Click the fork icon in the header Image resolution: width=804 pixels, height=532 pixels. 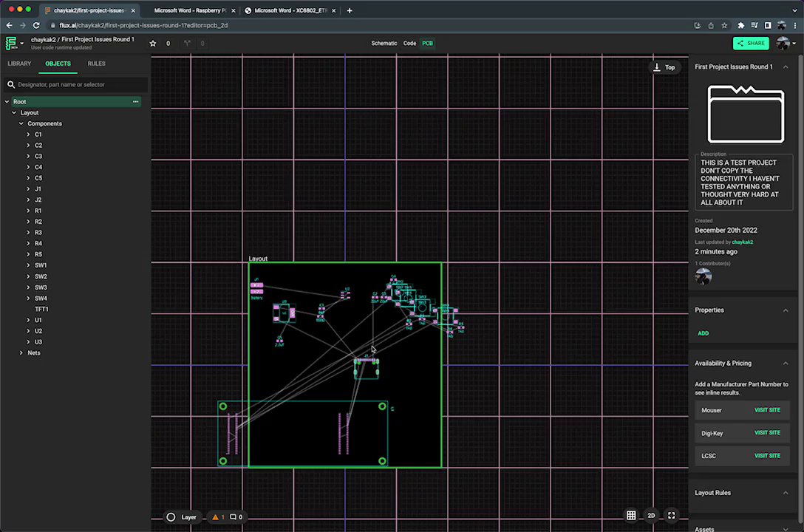tap(187, 44)
